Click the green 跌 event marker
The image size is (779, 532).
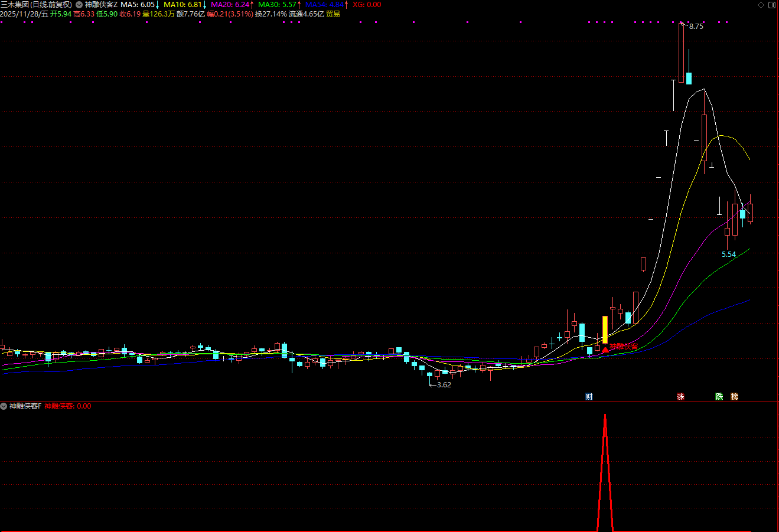click(x=719, y=396)
